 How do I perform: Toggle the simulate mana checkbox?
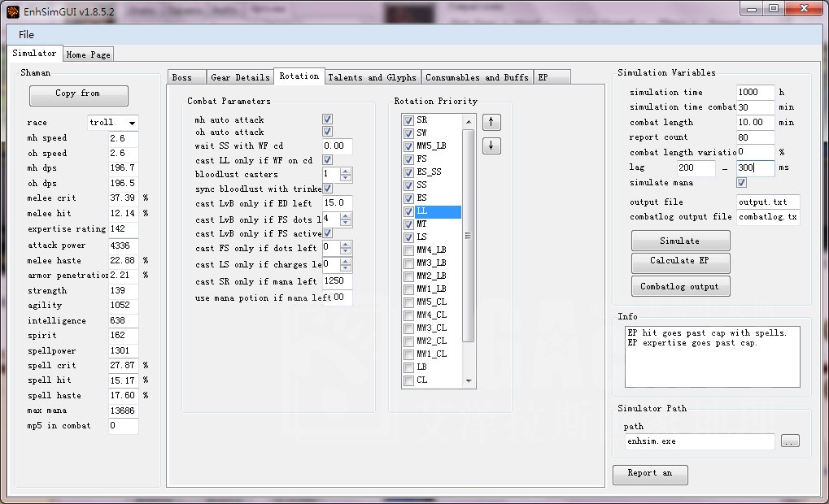741,183
